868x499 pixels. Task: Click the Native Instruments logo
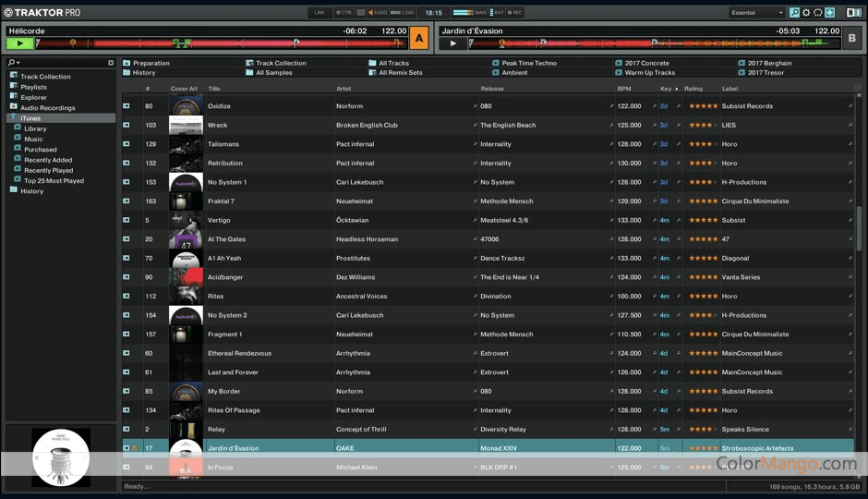pyautogui.click(x=853, y=12)
